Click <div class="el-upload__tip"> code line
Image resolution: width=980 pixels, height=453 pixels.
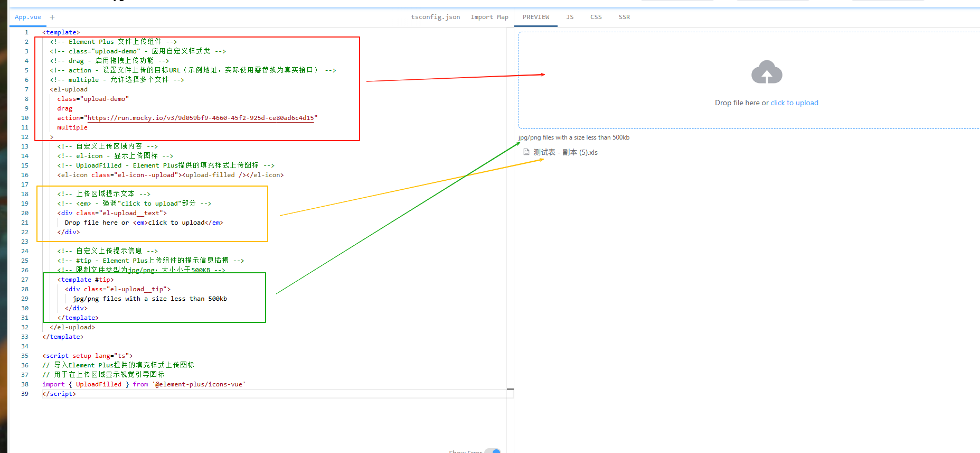tap(118, 289)
